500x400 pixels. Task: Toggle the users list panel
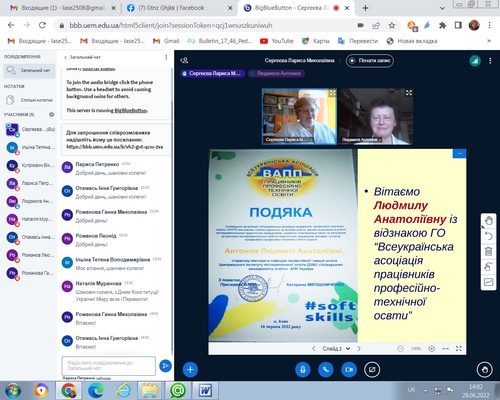[x=184, y=60]
